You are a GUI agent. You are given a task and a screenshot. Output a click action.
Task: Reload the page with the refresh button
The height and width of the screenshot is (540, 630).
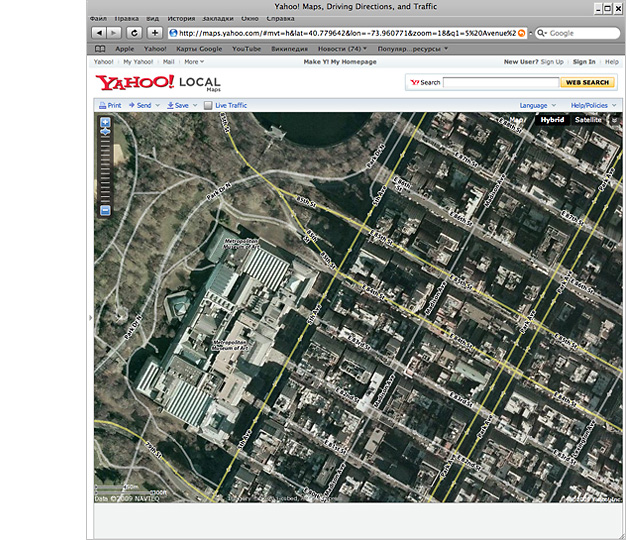pyautogui.click(x=134, y=33)
